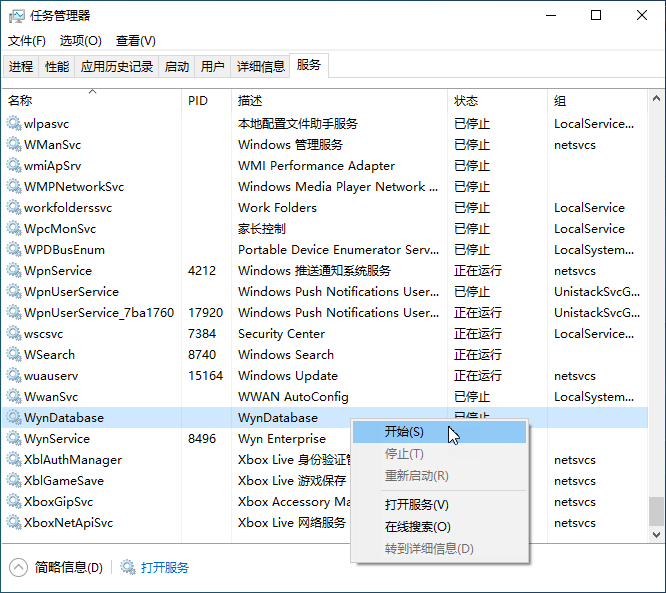Click the service icon for wuauserv
Image resolution: width=666 pixels, height=593 pixels.
pos(14,376)
